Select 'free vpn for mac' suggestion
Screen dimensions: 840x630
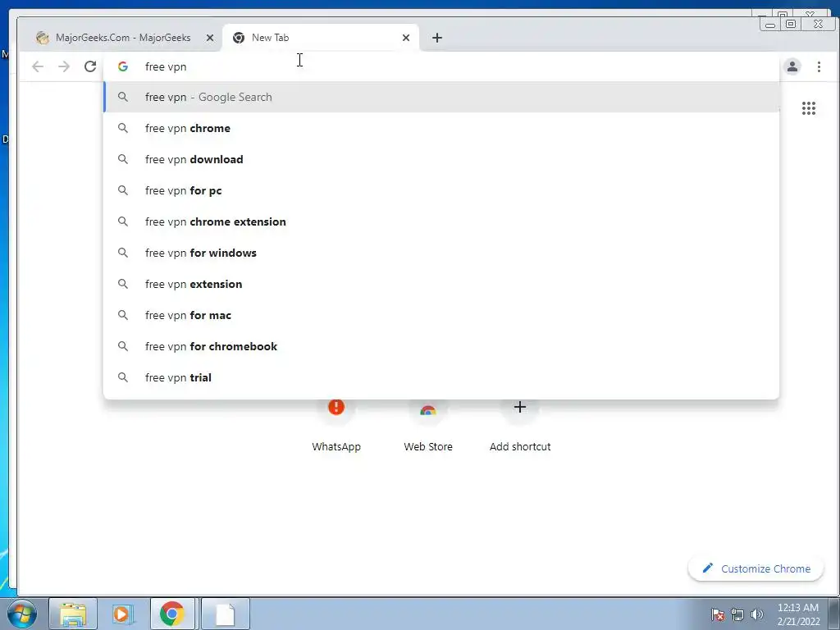441,315
